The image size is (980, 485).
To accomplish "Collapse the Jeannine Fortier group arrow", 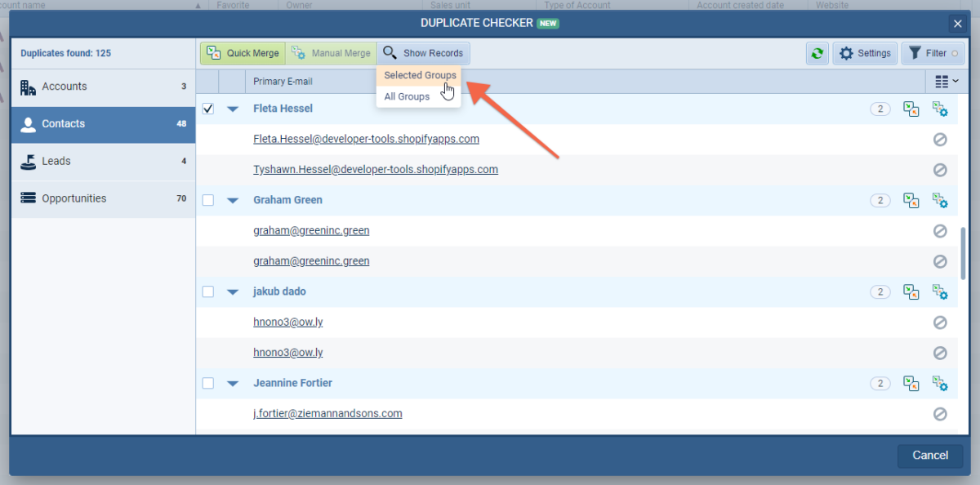I will tap(233, 383).
